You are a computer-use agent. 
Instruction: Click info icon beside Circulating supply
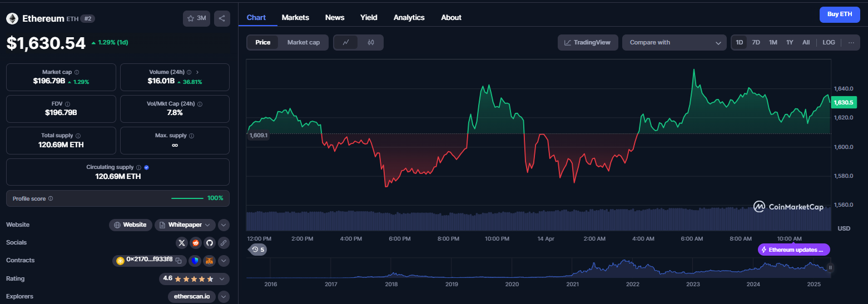(139, 167)
